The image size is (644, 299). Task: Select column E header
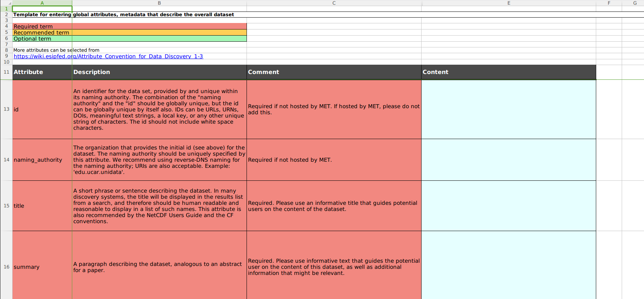[x=509, y=3]
